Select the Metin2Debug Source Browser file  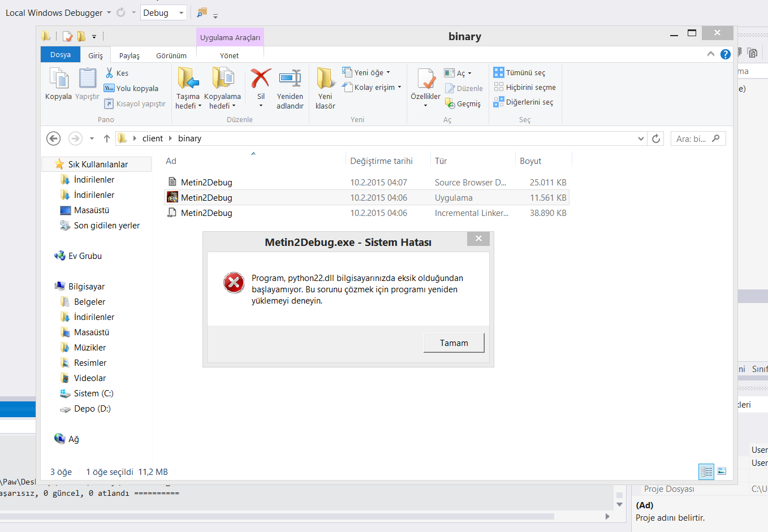pos(366,182)
